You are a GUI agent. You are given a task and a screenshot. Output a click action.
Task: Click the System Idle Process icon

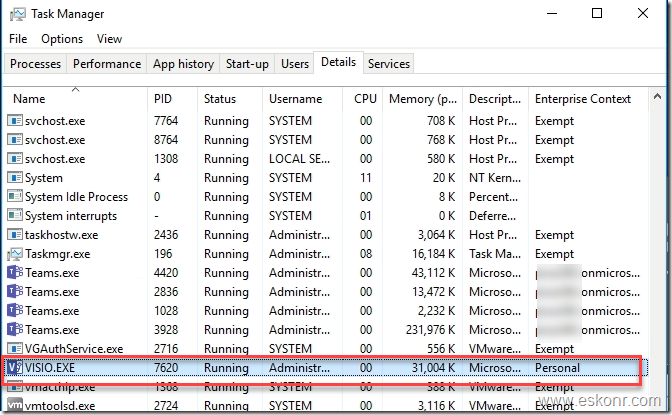pos(14,197)
